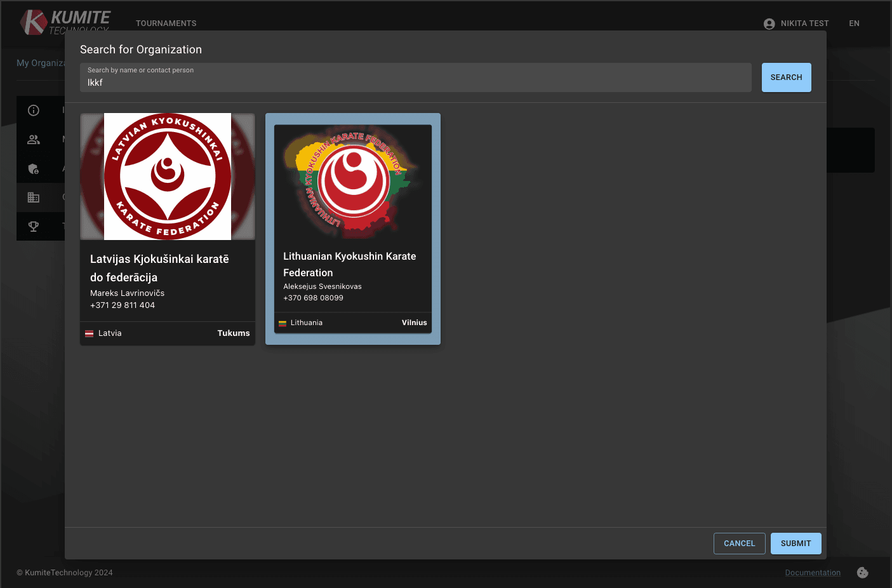Open cookie preferences via the cookie icon
Image resolution: width=892 pixels, height=588 pixels.
tap(862, 572)
